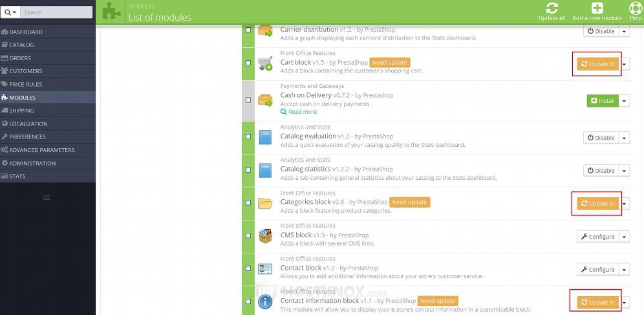644x315 pixels.
Task: Open the Dashboard menu item
Action: (48, 32)
